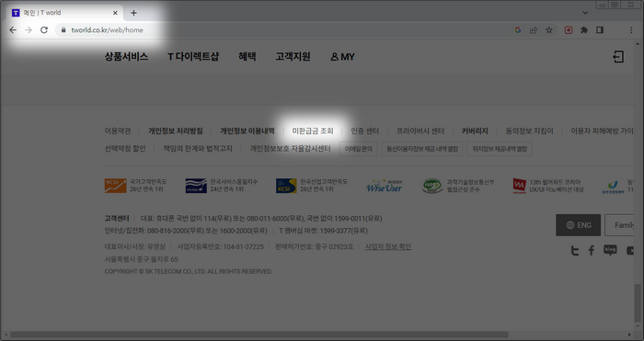Open the 상품서비스 menu

(126, 57)
